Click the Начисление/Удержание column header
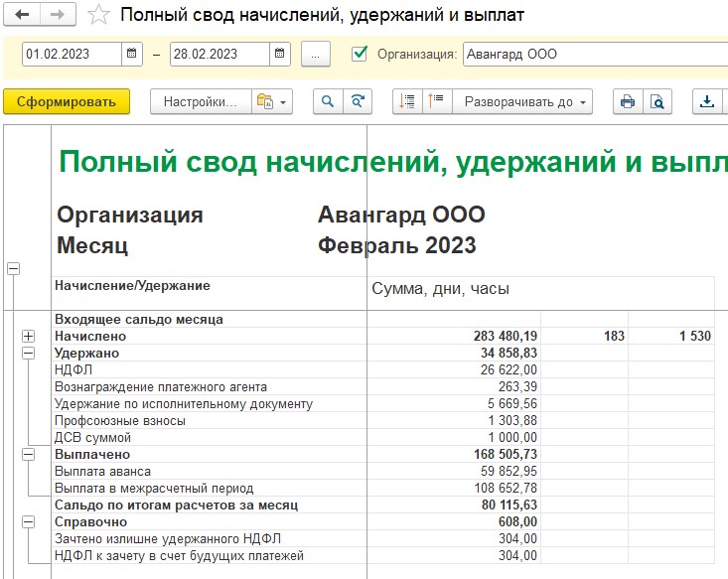 [x=132, y=286]
